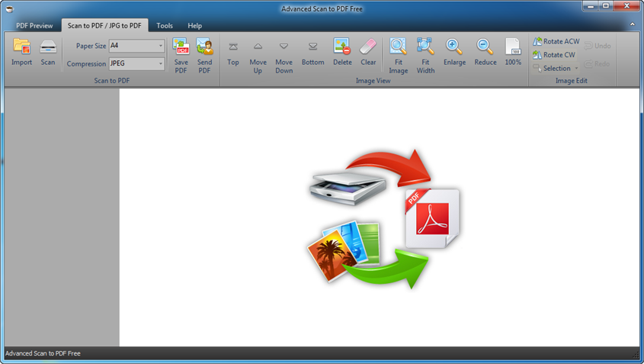This screenshot has height=364, width=644.
Task: Click the Move Down arrow icon
Action: coord(284,47)
